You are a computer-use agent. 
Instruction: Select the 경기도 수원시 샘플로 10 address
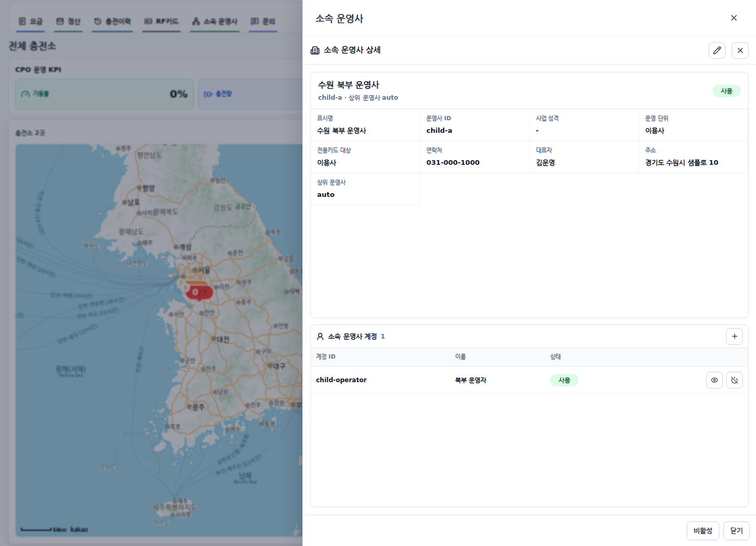coord(681,163)
